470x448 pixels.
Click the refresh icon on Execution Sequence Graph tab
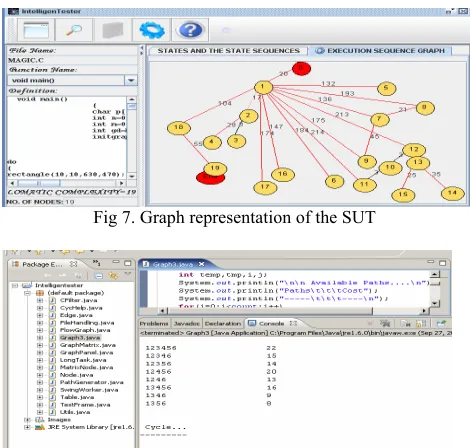pos(320,51)
